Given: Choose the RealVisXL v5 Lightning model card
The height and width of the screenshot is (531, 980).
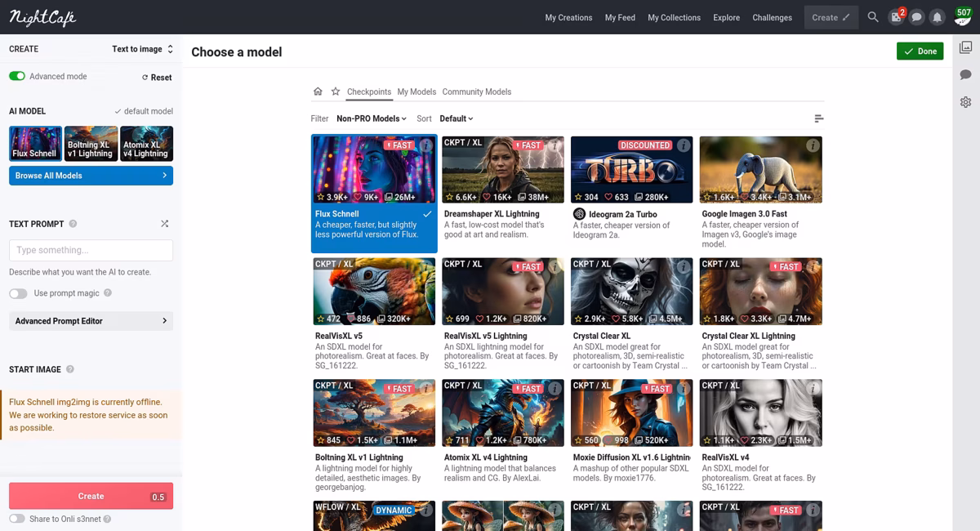Looking at the screenshot, I should click(x=502, y=315).
